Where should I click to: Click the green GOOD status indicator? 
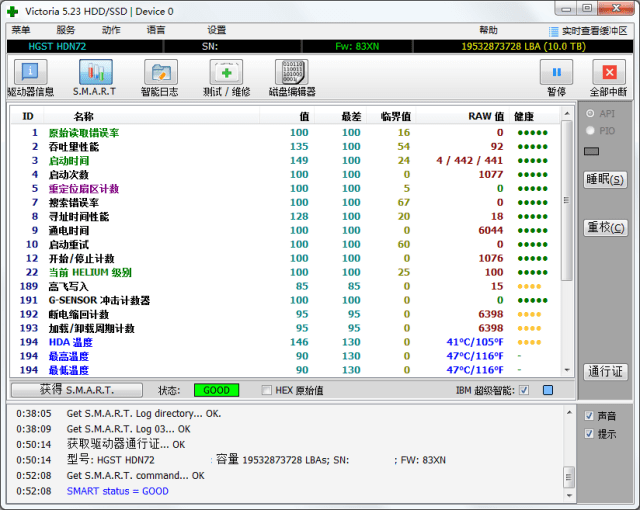(216, 390)
